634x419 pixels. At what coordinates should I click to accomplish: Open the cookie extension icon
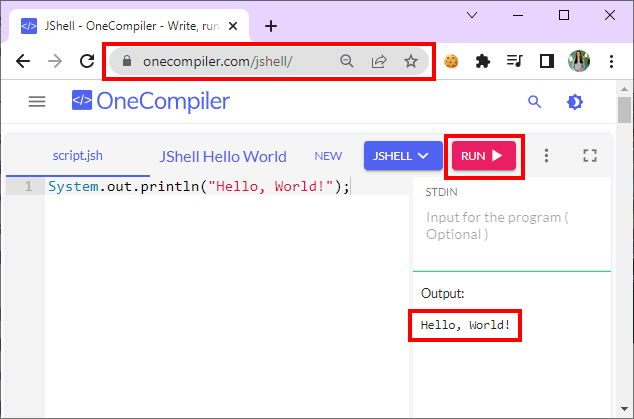click(x=451, y=61)
